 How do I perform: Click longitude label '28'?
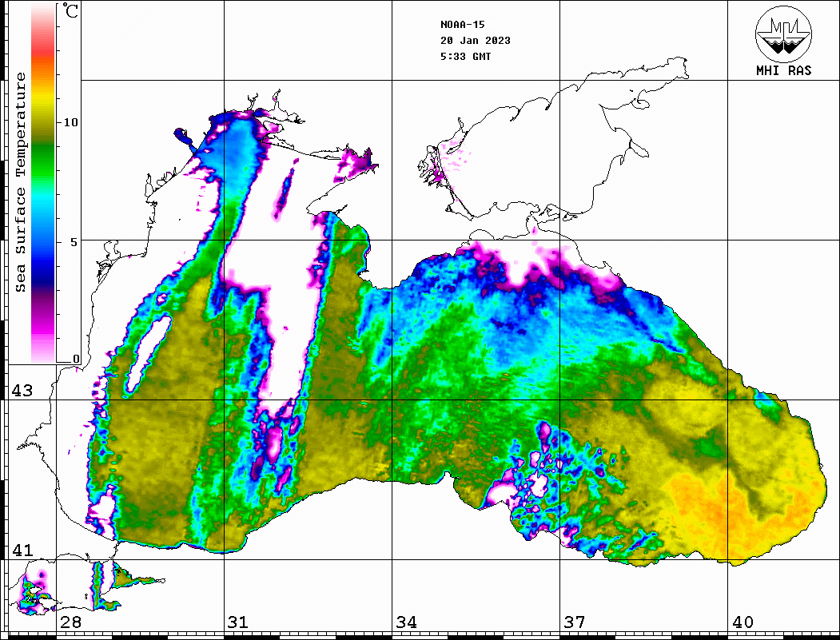[x=70, y=622]
